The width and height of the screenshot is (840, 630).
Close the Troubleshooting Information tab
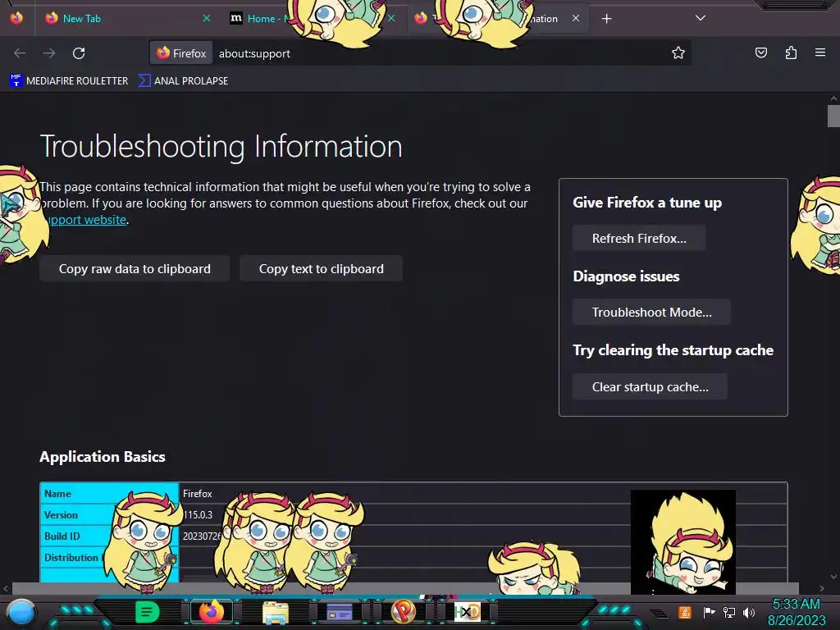point(576,18)
